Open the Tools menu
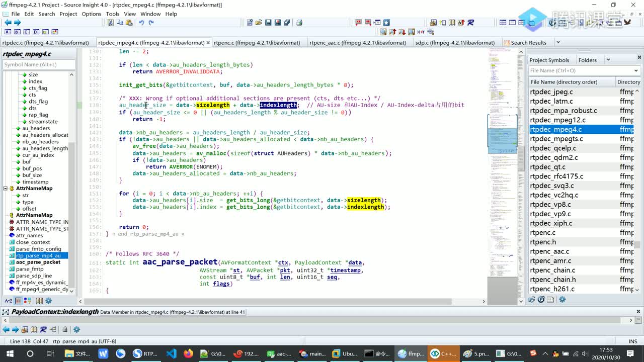The width and height of the screenshot is (644, 362). click(x=113, y=14)
